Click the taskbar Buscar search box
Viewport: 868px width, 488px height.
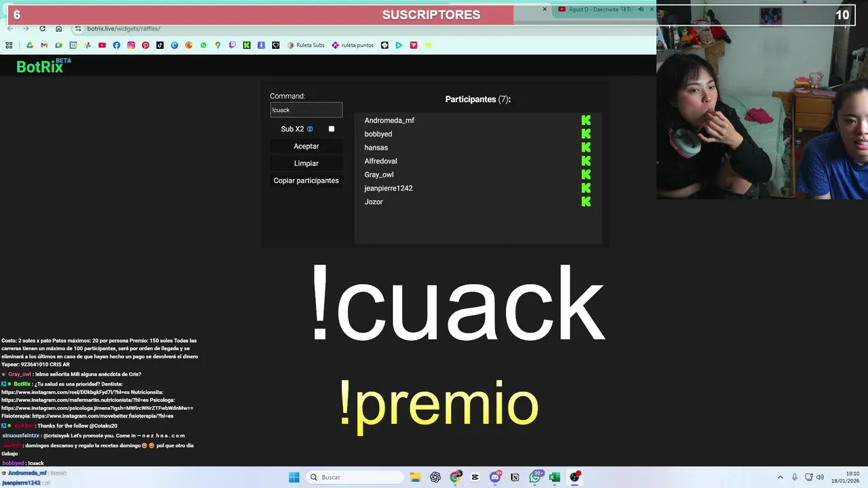click(354, 477)
